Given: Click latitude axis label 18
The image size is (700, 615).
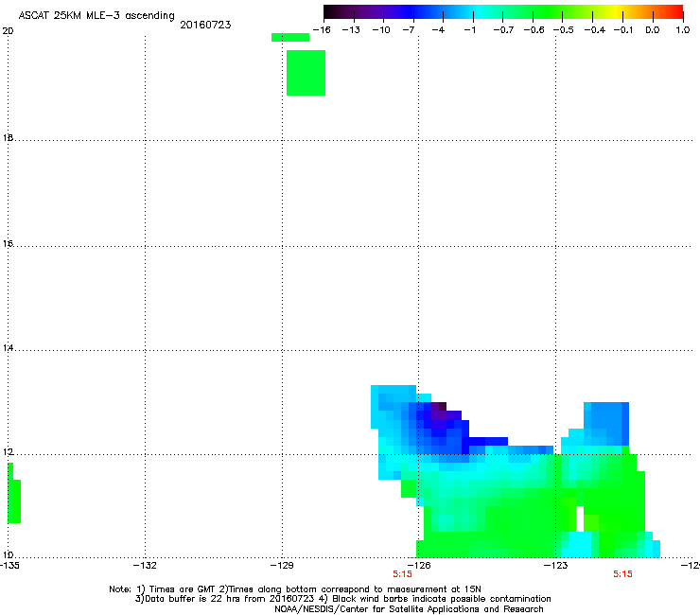Looking at the screenshot, I should 8,137.
